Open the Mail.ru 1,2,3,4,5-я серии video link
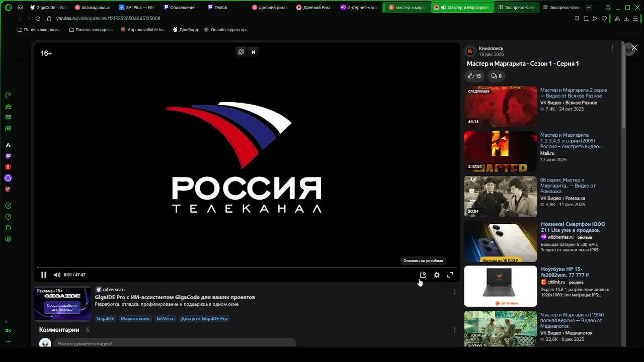The image size is (644, 362). click(x=571, y=141)
